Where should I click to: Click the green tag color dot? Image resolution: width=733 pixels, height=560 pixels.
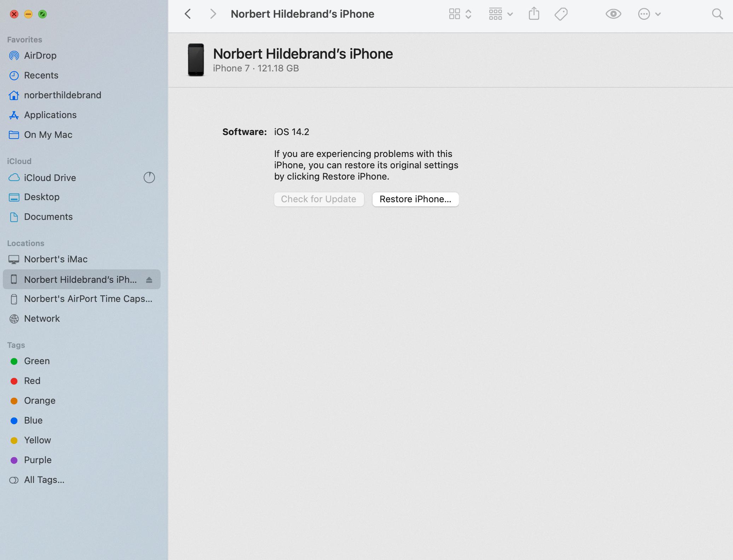point(14,361)
